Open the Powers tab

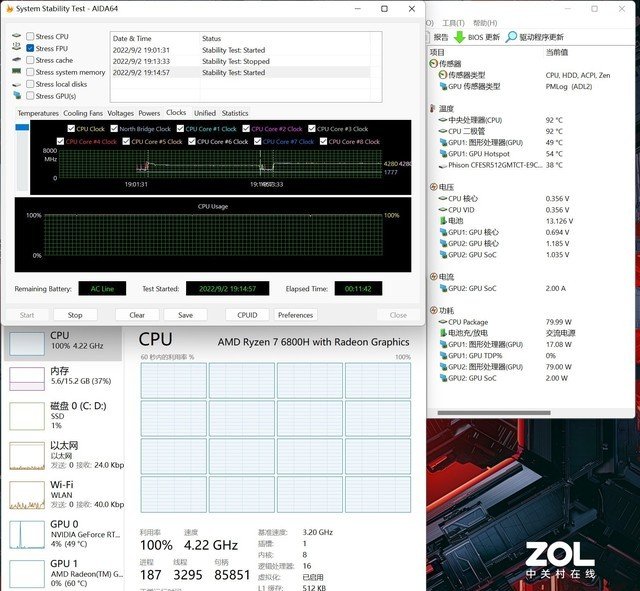[149, 113]
